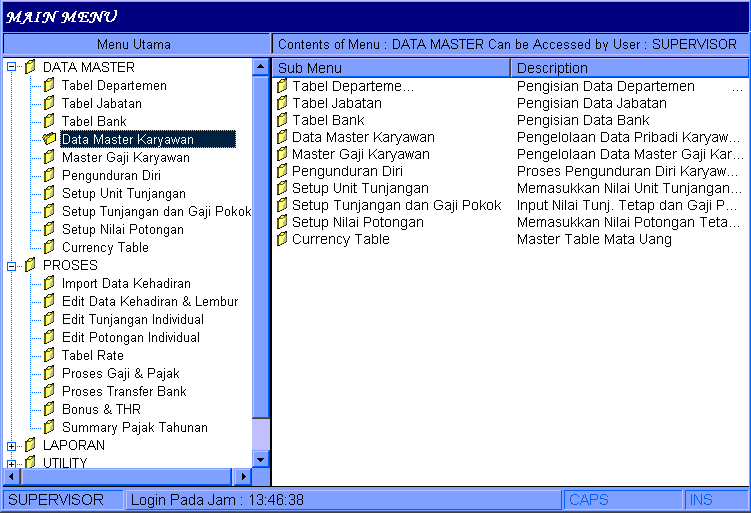
Task: Click the LAPORAN folder icon
Action: [x=30, y=445]
